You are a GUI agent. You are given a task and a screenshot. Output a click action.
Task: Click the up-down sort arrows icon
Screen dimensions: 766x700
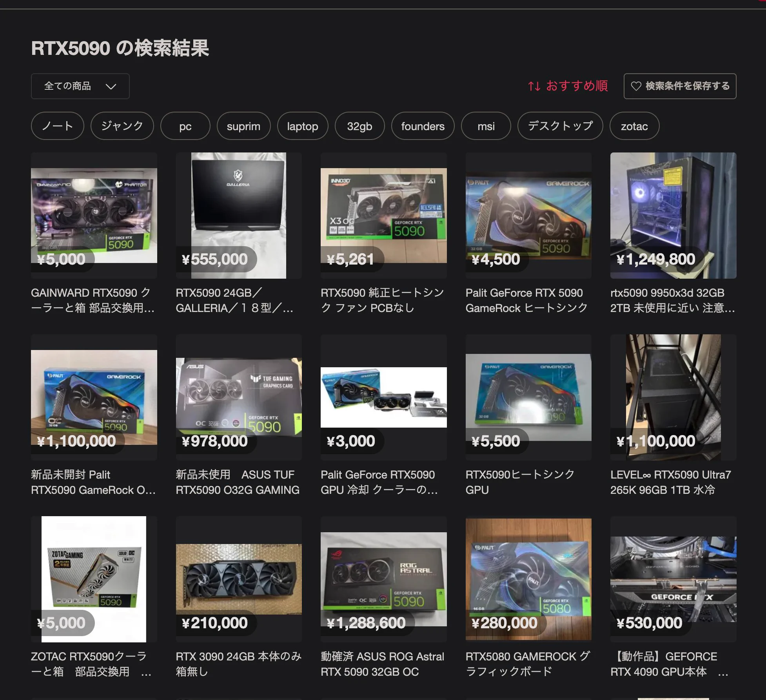click(x=534, y=86)
